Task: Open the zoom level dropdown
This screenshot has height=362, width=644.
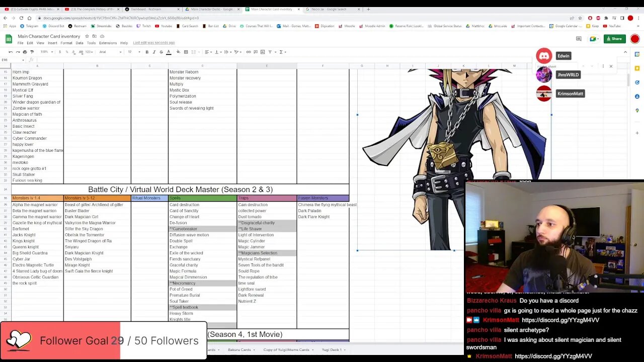Action: (x=46, y=52)
